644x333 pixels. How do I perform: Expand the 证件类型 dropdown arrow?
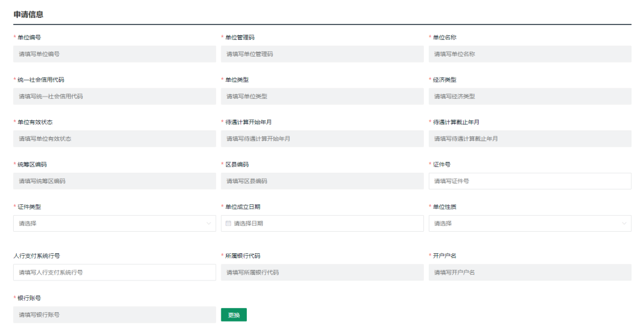(x=209, y=223)
